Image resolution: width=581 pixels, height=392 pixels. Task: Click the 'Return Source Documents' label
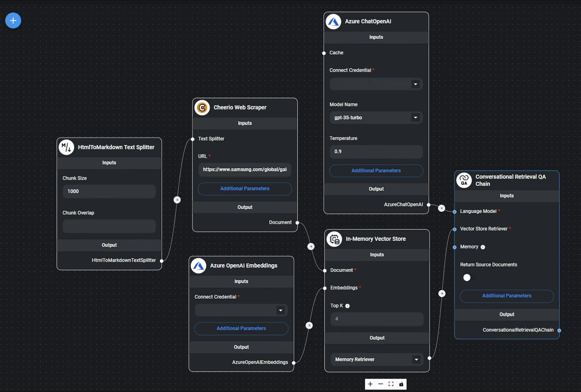(x=488, y=265)
